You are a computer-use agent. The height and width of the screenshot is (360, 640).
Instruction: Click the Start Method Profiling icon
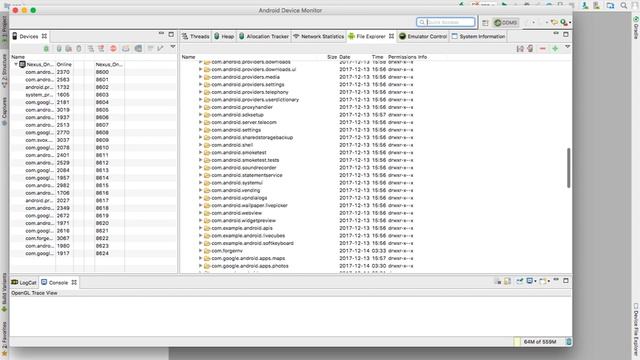[x=101, y=49]
